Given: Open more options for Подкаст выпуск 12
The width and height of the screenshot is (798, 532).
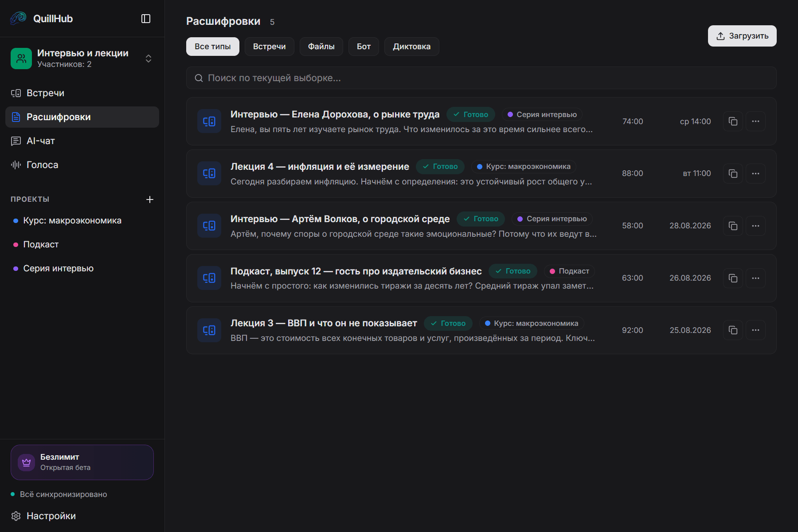Looking at the screenshot, I should pyautogui.click(x=755, y=278).
